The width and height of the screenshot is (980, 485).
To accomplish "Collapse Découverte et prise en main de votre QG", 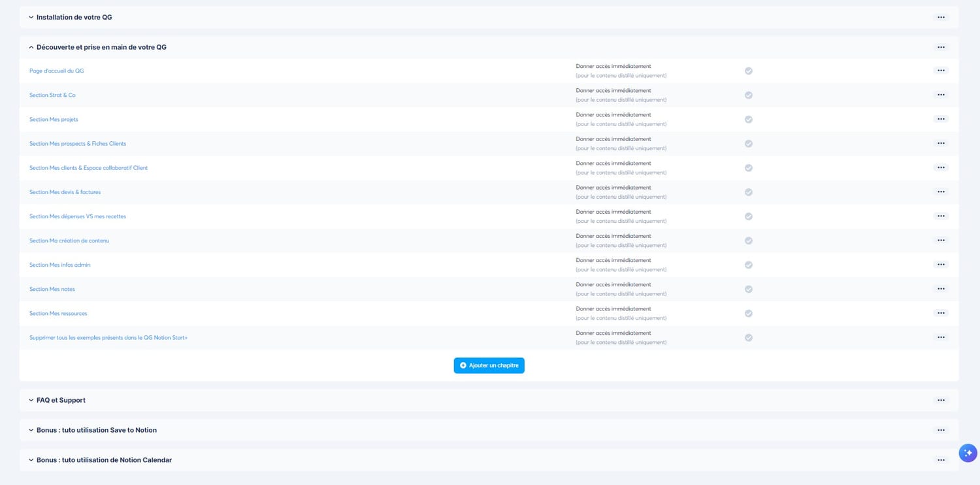I will point(31,47).
